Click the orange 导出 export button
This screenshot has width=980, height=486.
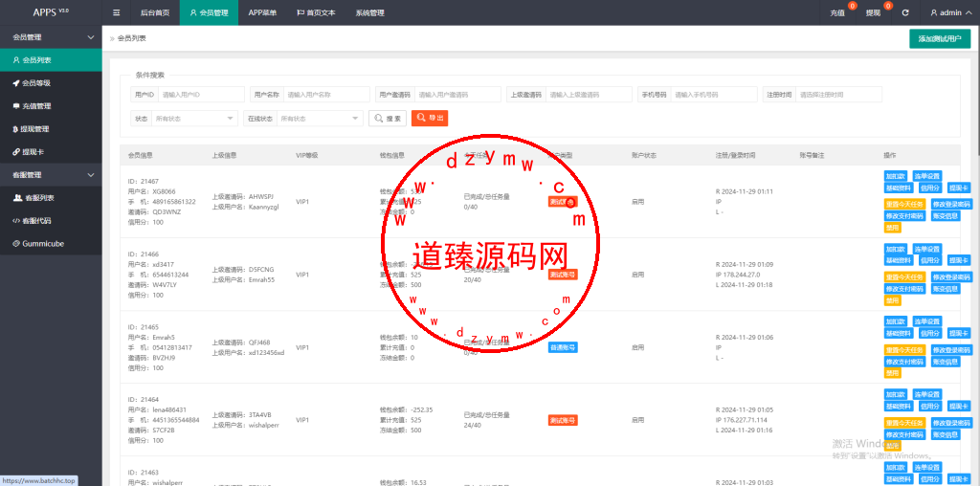click(x=430, y=118)
